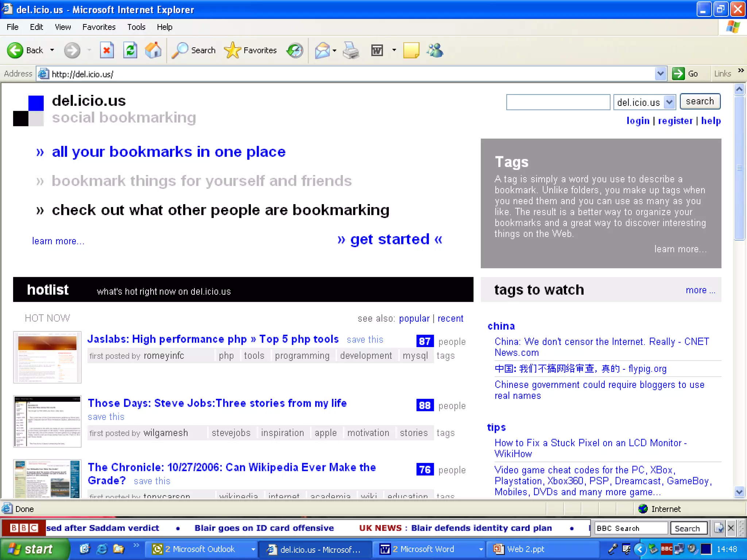Screen dimensions: 747x560
Task: Open the Tools menu
Action: coord(136,27)
